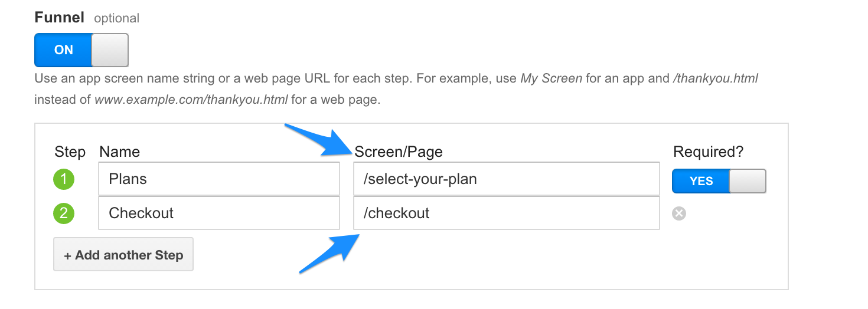The height and width of the screenshot is (309, 868).
Task: Click the Required? column header
Action: click(708, 152)
